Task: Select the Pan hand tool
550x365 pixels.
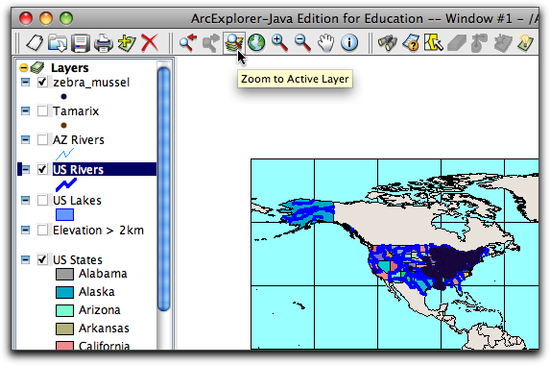Action: [x=326, y=43]
